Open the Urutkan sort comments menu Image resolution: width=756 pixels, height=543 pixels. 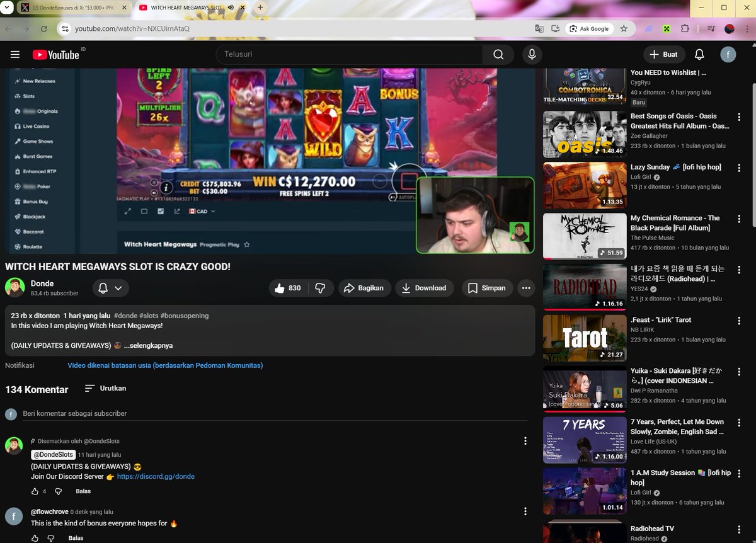click(x=105, y=389)
